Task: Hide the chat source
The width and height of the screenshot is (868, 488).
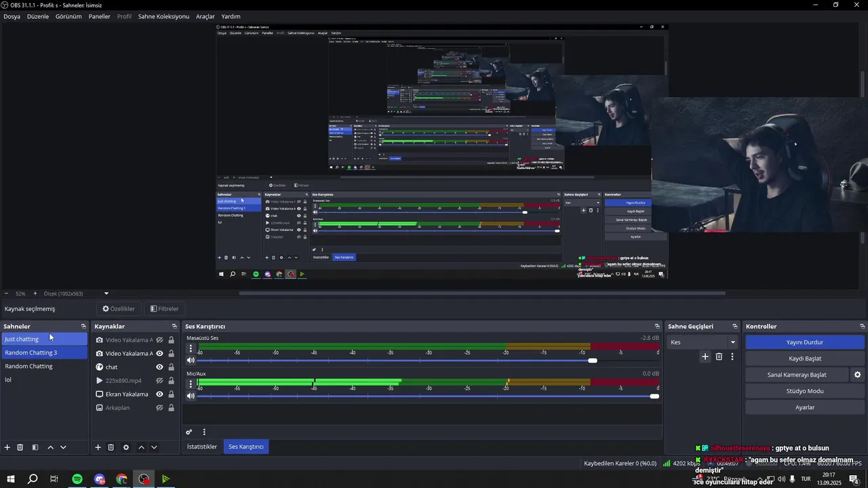Action: pos(159,367)
